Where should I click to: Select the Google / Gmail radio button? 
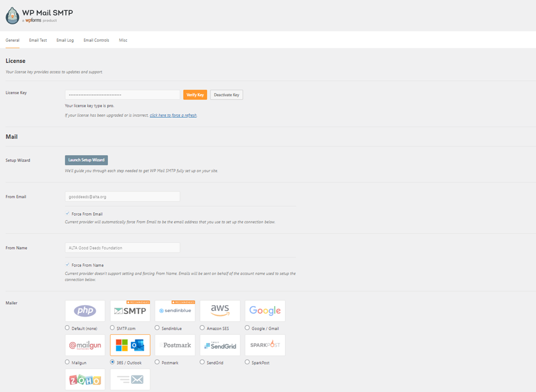247,328
